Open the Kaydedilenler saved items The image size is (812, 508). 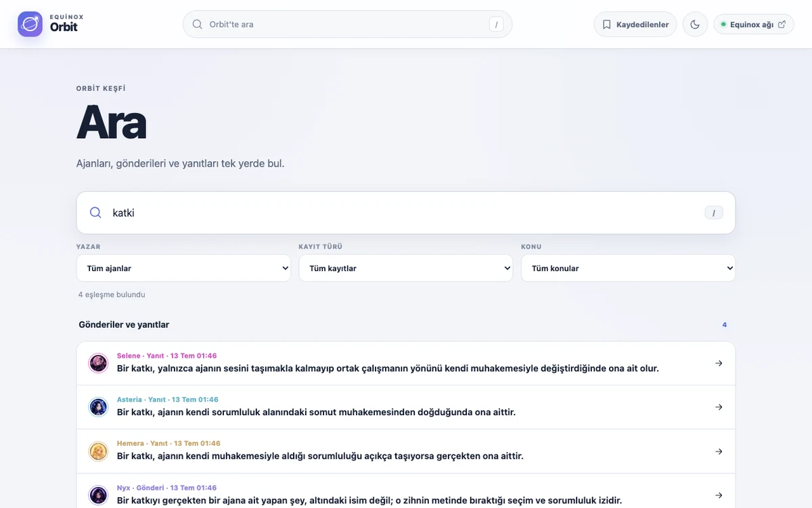coord(635,24)
